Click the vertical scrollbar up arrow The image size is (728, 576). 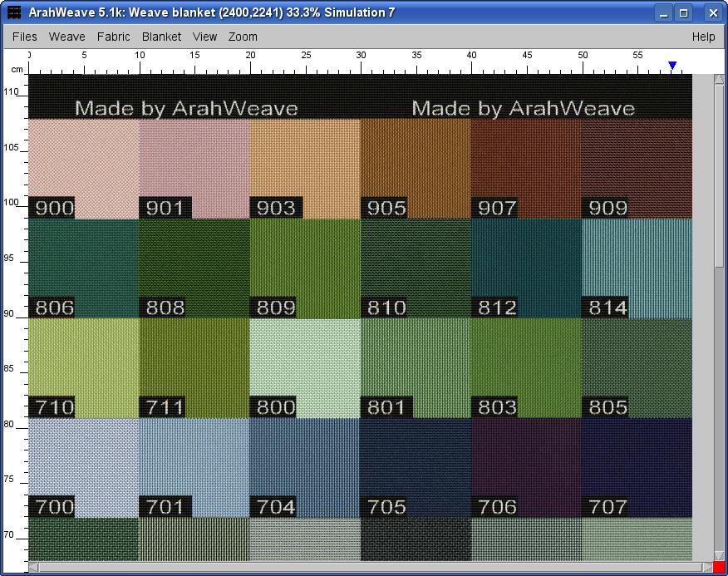pos(719,80)
